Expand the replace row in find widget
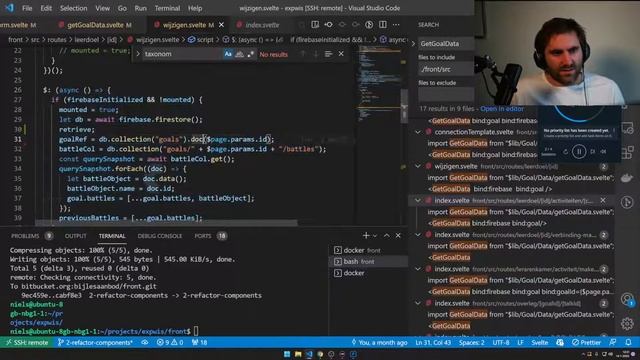The width and height of the screenshot is (640, 360). point(138,54)
